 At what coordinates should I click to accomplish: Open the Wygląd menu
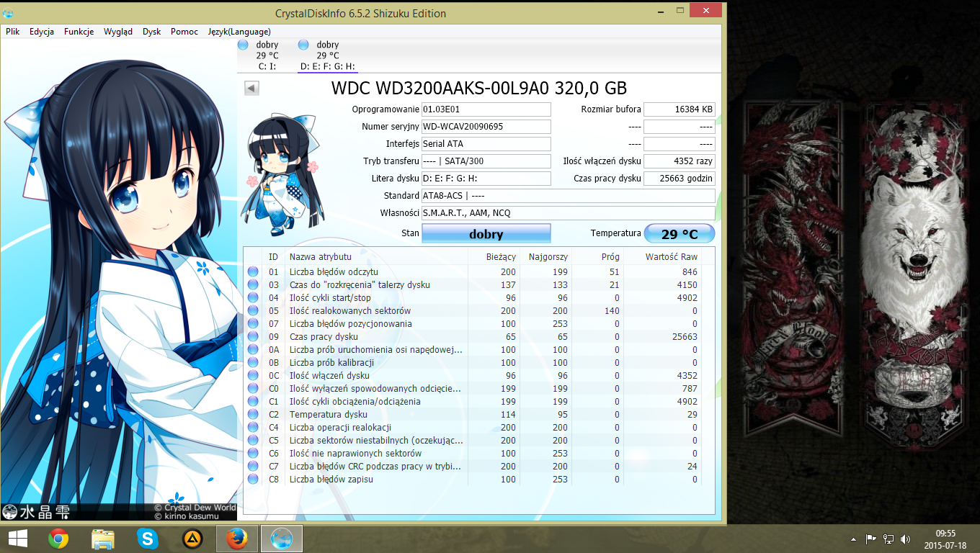click(x=118, y=32)
